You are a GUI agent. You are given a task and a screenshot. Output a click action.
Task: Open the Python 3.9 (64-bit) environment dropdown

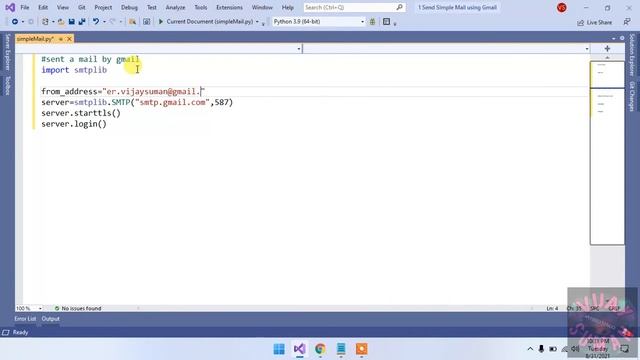click(362, 22)
